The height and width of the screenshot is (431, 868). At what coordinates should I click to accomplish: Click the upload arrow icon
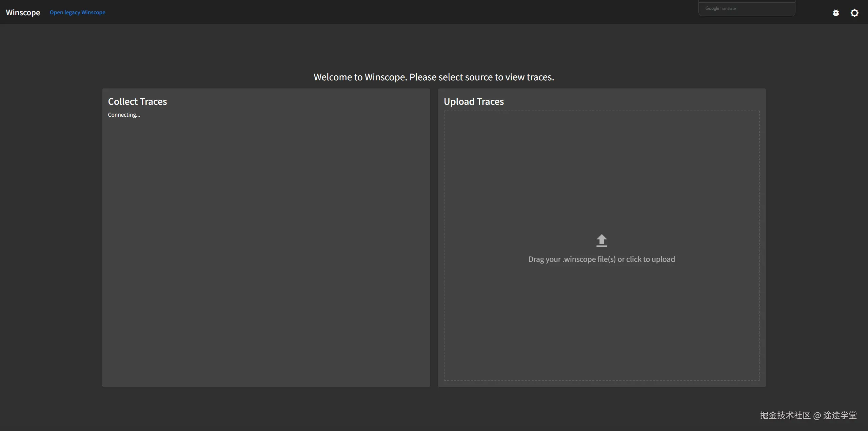tap(601, 240)
